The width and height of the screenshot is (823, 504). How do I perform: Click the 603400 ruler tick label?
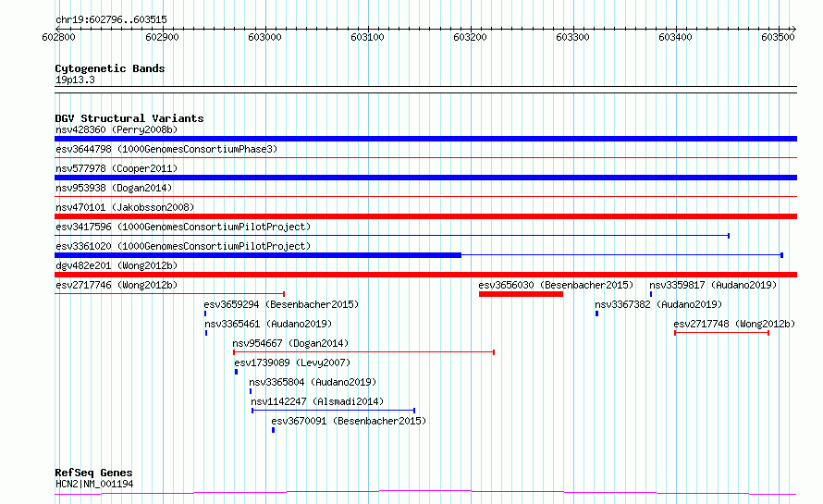coord(675,37)
